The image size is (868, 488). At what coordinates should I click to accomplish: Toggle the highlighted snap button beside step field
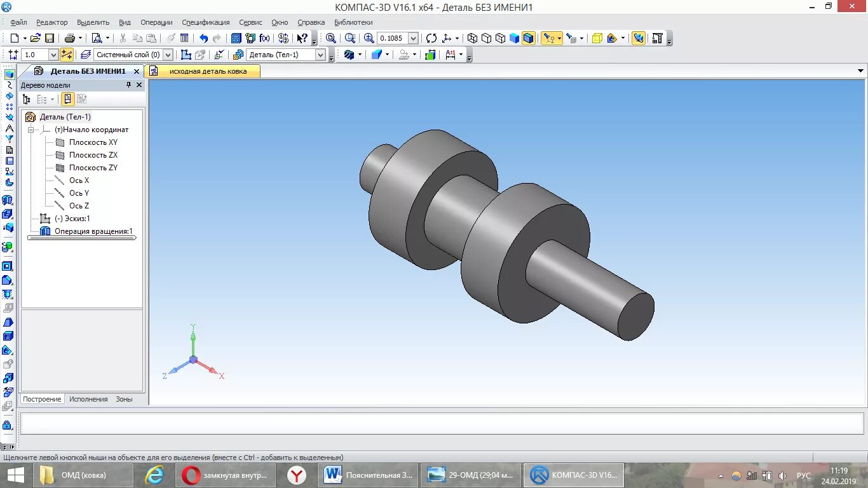point(67,55)
